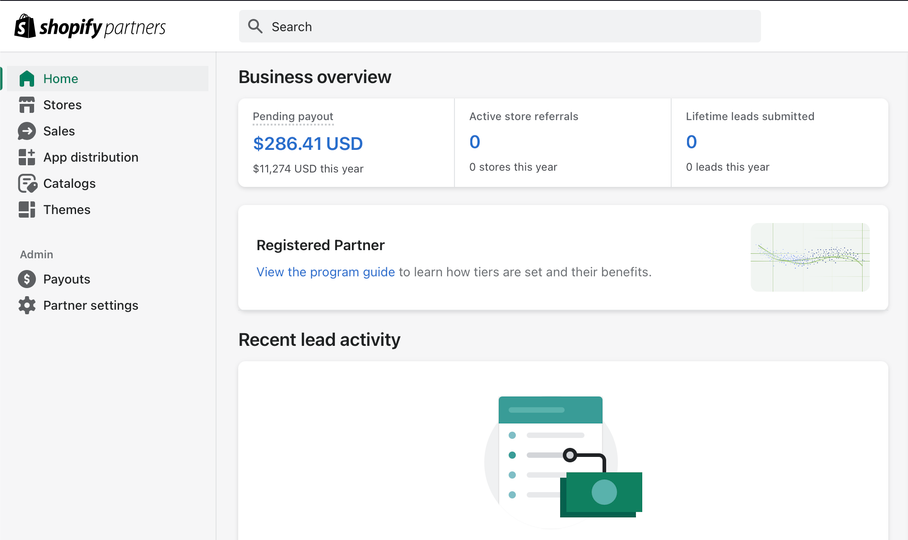Click the App distribution grid icon
The height and width of the screenshot is (540, 908).
(27, 157)
